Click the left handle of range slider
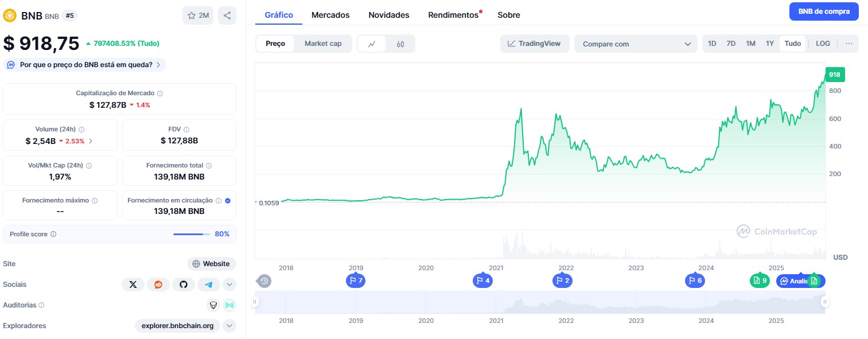This screenshot has height=339, width=868. [x=256, y=302]
